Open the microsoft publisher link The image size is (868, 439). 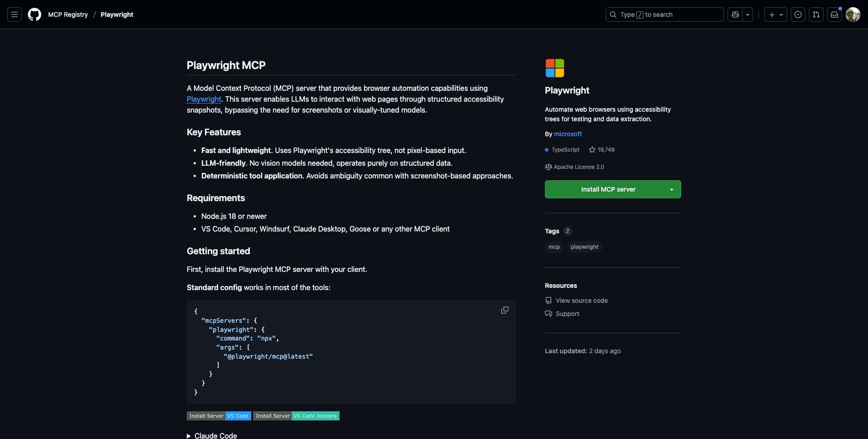[x=568, y=134]
